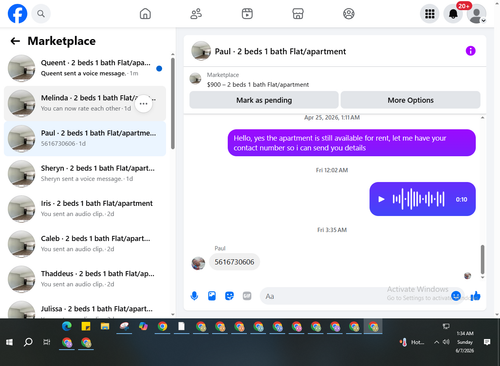This screenshot has width=500, height=366.
Task: Play the 0:10 voice message
Action: (381, 199)
